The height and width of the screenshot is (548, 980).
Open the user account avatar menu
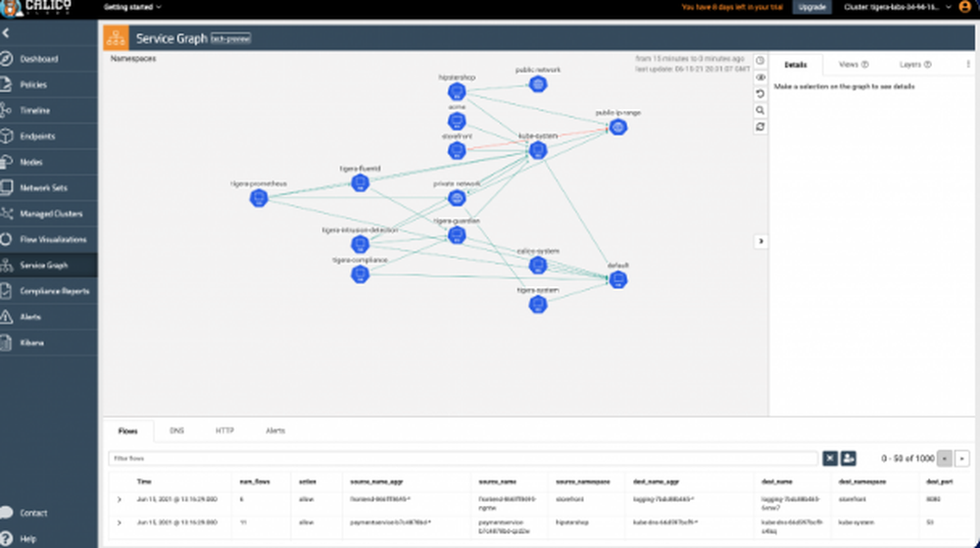pos(965,7)
